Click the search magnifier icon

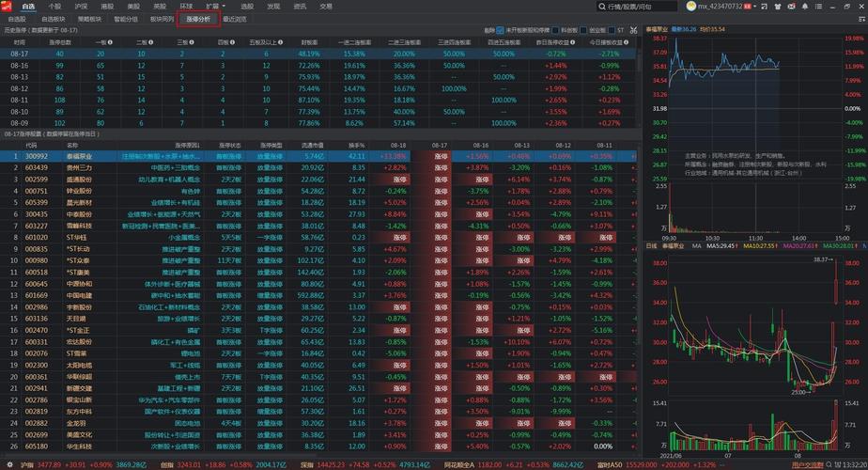coord(602,6)
